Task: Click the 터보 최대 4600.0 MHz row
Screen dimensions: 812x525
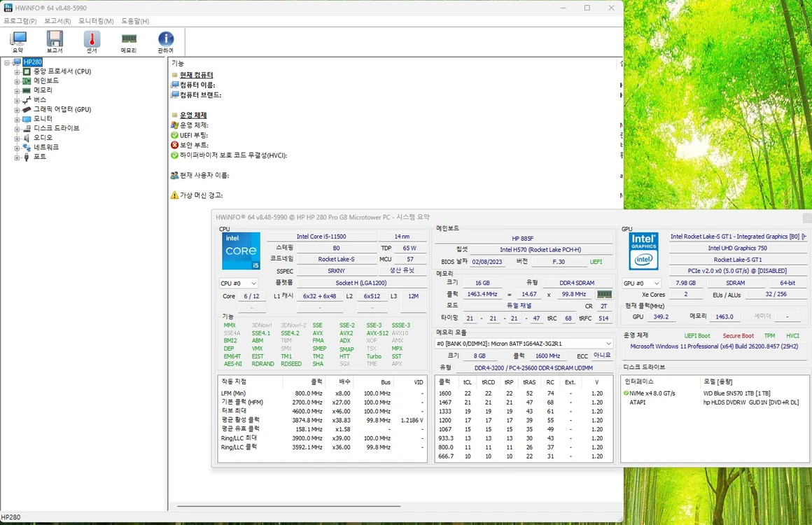Action: [x=323, y=411]
